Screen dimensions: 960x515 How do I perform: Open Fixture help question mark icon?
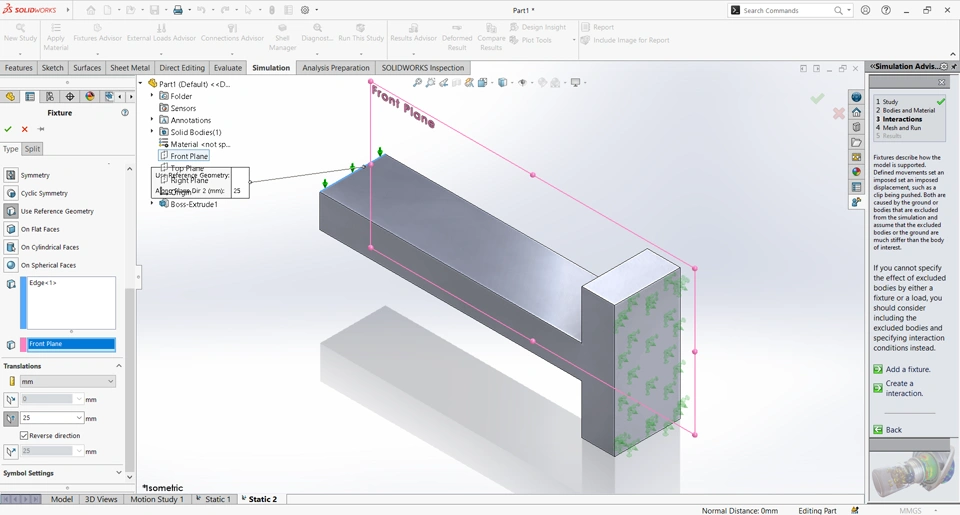(125, 113)
